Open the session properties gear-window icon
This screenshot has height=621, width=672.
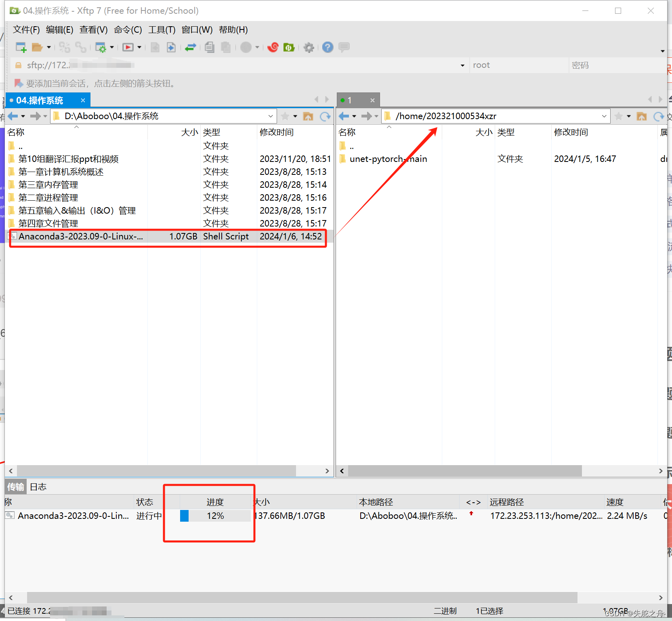[x=101, y=47]
